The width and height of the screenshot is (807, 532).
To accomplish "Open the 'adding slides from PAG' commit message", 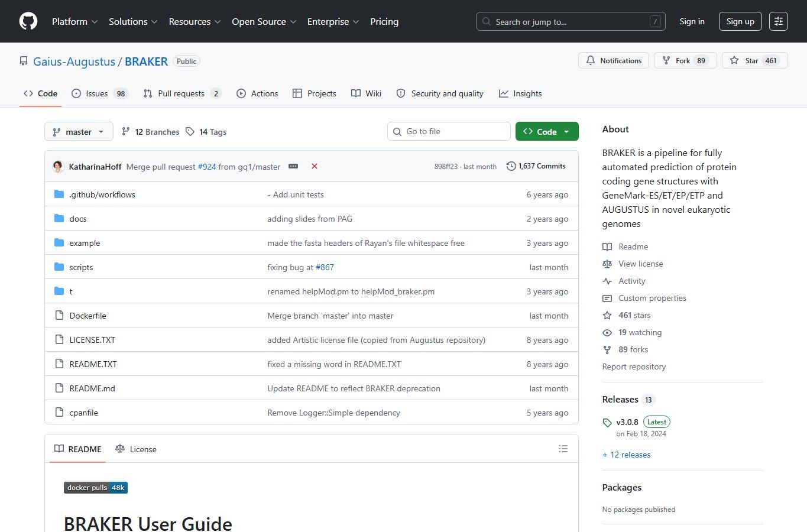I will tap(310, 219).
